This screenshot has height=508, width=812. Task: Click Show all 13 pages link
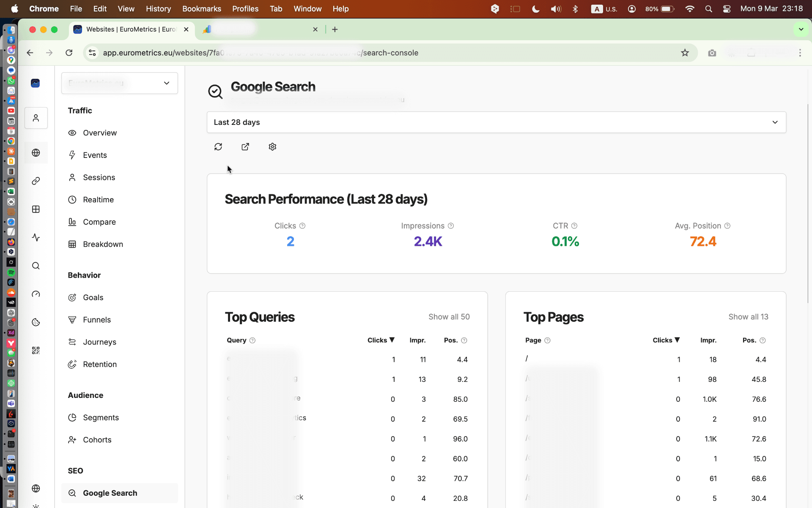click(748, 317)
